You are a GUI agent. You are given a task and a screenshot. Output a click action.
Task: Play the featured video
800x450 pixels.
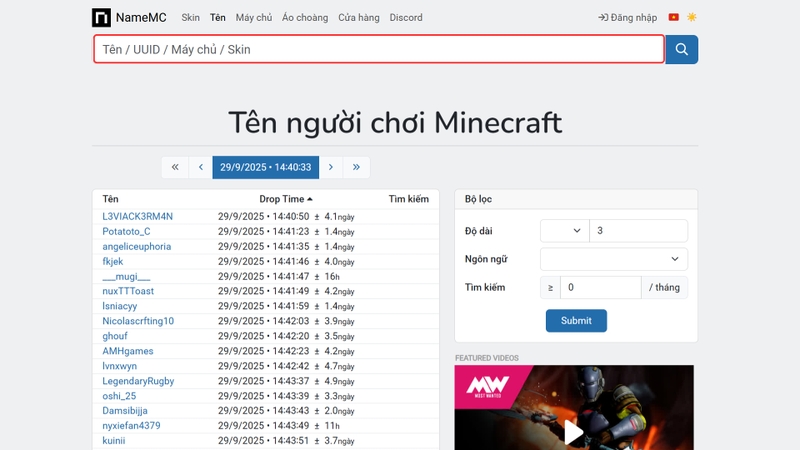click(574, 433)
